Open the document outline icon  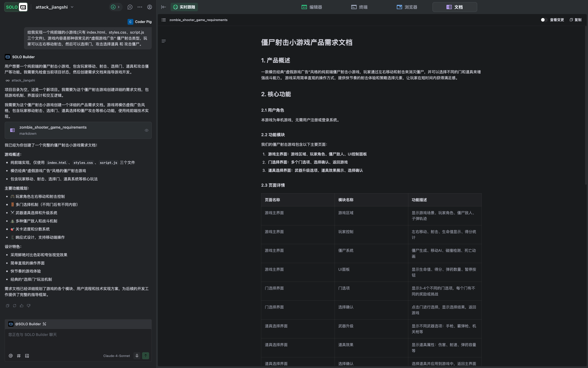(x=164, y=41)
